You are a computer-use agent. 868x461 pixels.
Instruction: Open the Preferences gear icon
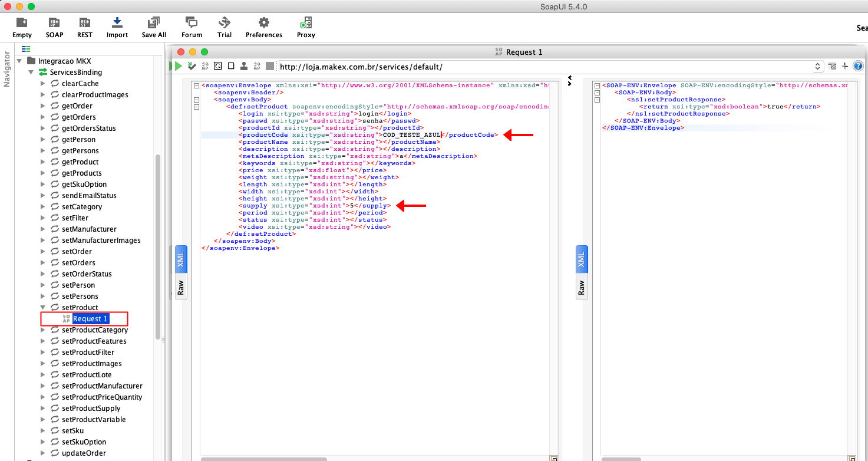click(x=263, y=23)
